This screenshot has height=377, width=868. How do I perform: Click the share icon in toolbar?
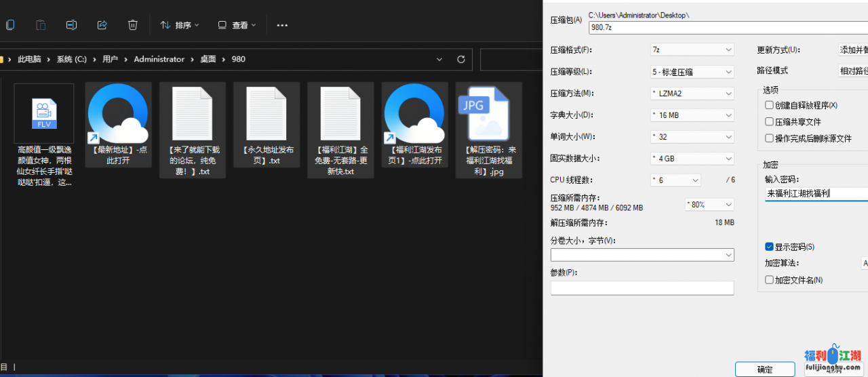tap(102, 25)
